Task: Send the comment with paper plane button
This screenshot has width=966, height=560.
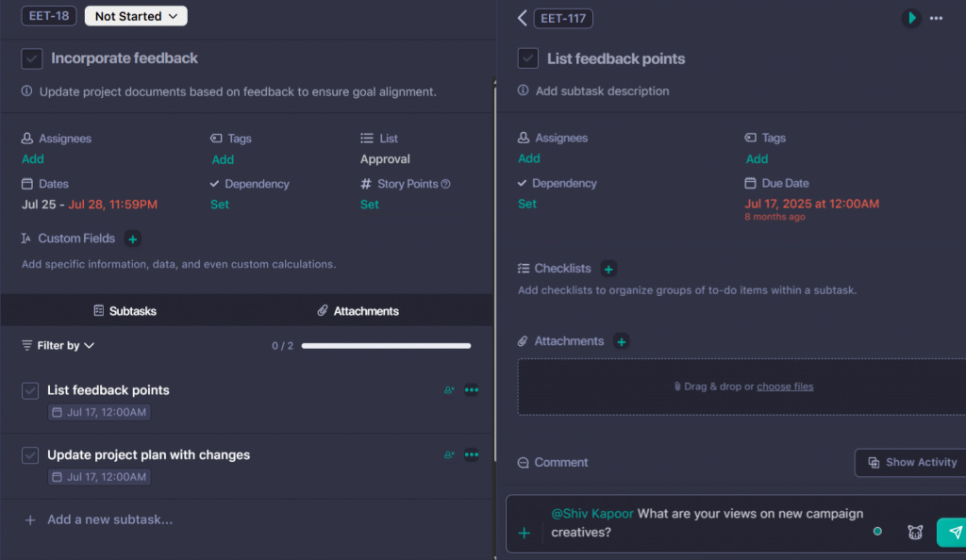Action: (953, 533)
